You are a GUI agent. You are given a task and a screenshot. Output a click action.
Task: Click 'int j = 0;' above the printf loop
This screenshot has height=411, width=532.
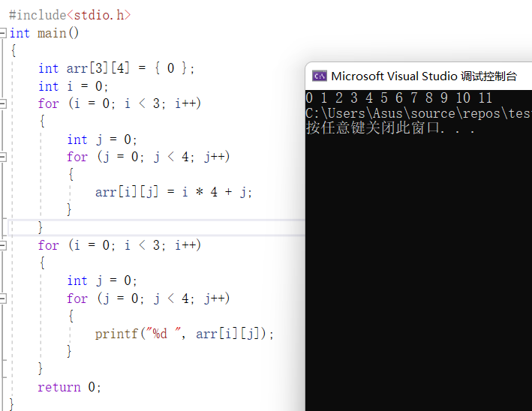click(x=102, y=280)
